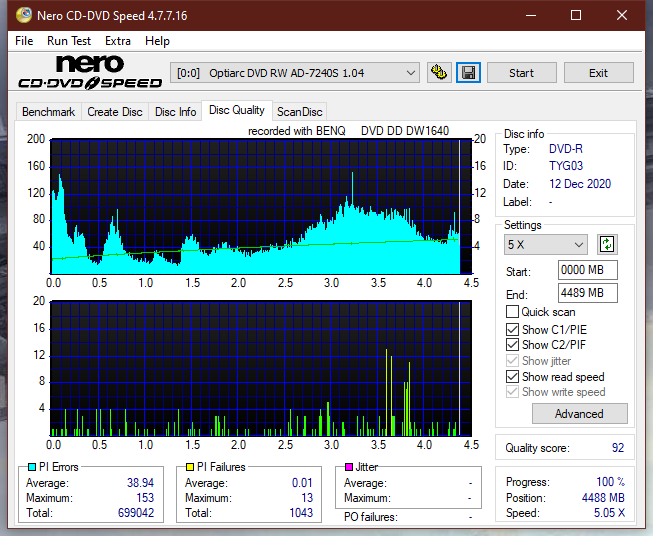This screenshot has height=536, width=653.
Task: Click the yellow PI Failures color swatch
Action: tap(189, 467)
